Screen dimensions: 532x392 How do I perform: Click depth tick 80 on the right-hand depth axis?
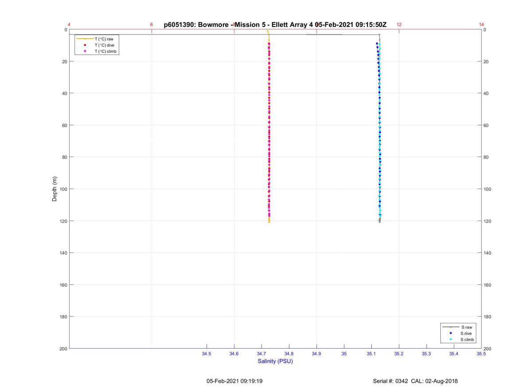tap(486, 157)
